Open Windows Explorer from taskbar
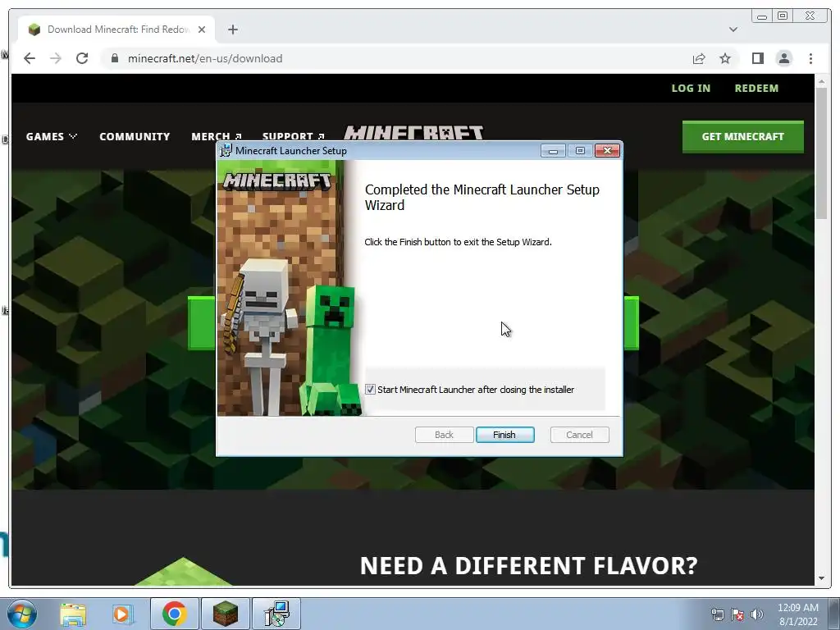This screenshot has height=630, width=840. point(73,614)
